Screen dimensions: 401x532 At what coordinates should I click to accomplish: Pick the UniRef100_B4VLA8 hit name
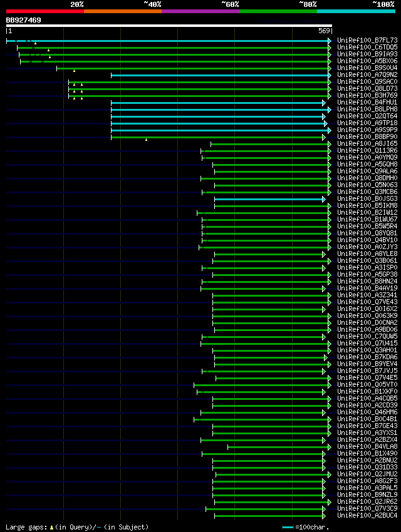coord(367,446)
